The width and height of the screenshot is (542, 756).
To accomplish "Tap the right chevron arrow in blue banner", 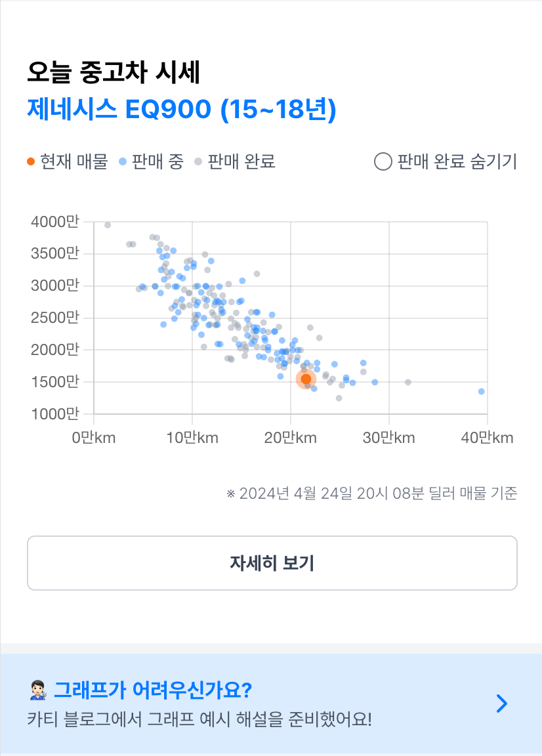I will 502,703.
